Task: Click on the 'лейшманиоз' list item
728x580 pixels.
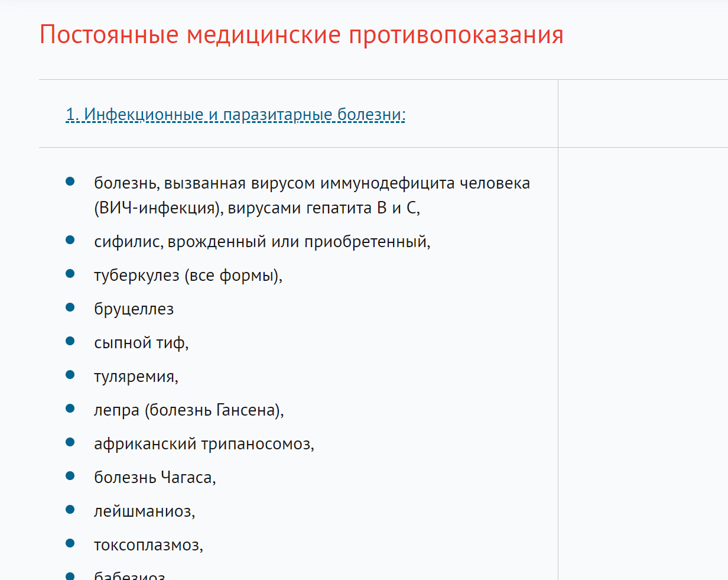Action: [x=144, y=511]
